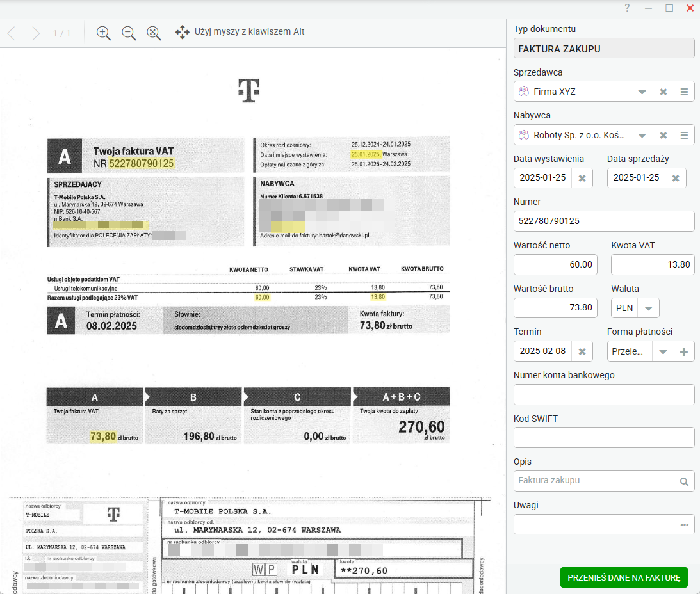Click 196,80 installments amount in box B
Image resolution: width=700 pixels, height=594 pixels.
(x=199, y=436)
